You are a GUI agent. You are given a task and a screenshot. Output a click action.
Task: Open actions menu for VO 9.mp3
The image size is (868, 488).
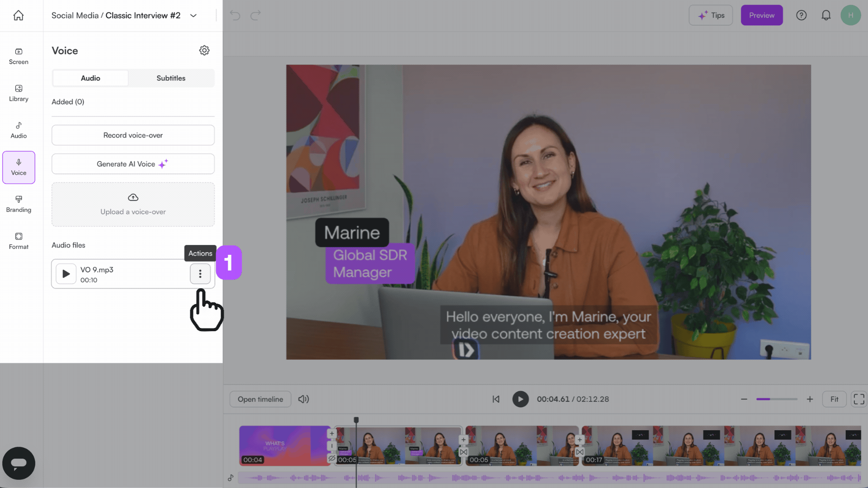point(200,274)
